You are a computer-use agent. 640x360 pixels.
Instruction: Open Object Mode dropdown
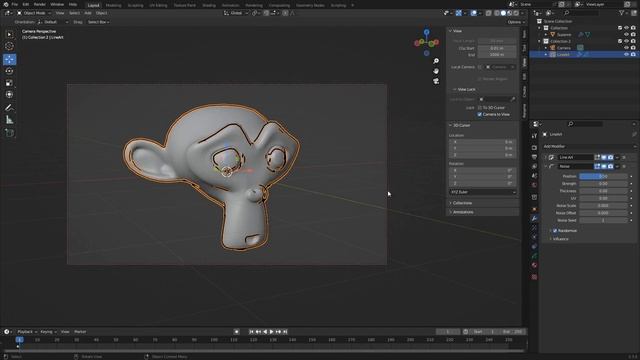click(x=34, y=13)
